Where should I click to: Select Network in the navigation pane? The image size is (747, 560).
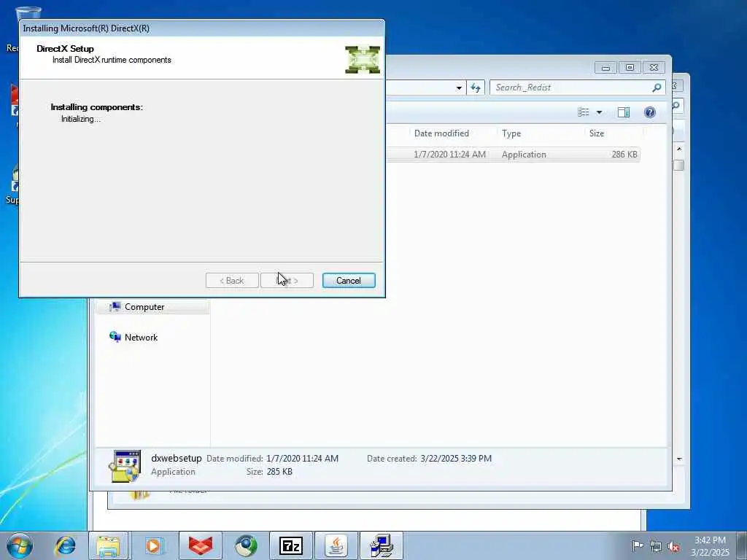click(x=141, y=338)
